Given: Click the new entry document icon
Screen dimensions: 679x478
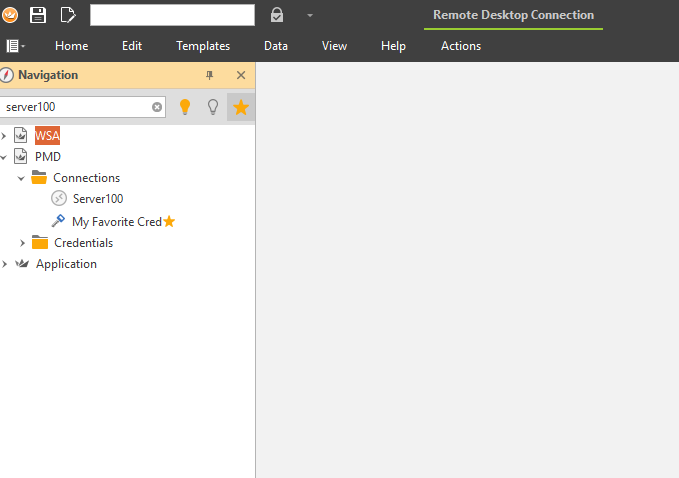Looking at the screenshot, I should coord(68,15).
